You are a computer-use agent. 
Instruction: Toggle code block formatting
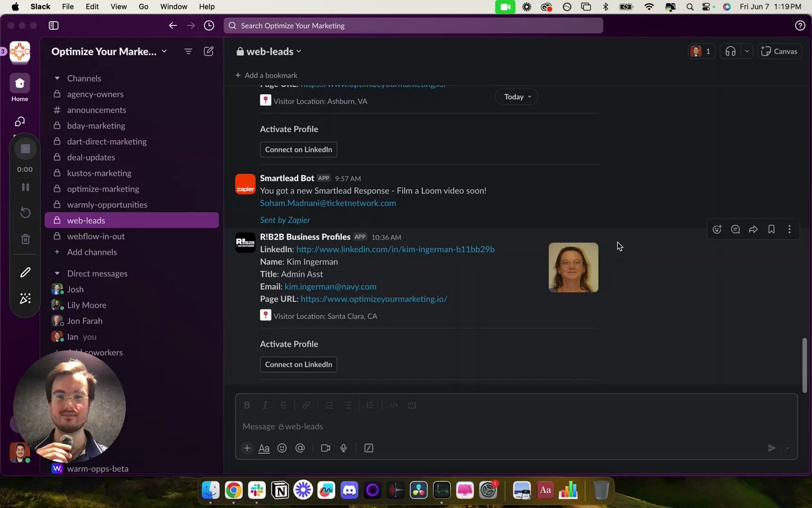(x=412, y=405)
